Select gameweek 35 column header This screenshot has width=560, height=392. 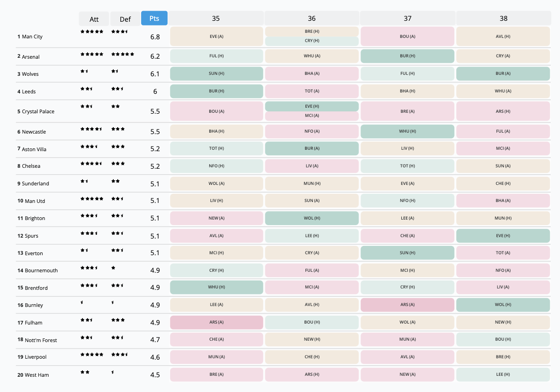click(216, 18)
